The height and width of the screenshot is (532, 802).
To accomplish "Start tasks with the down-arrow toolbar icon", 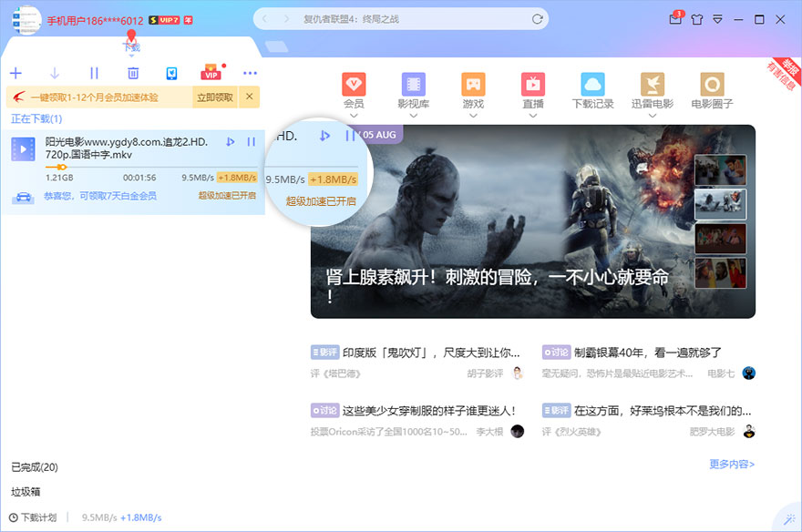I will coord(55,73).
